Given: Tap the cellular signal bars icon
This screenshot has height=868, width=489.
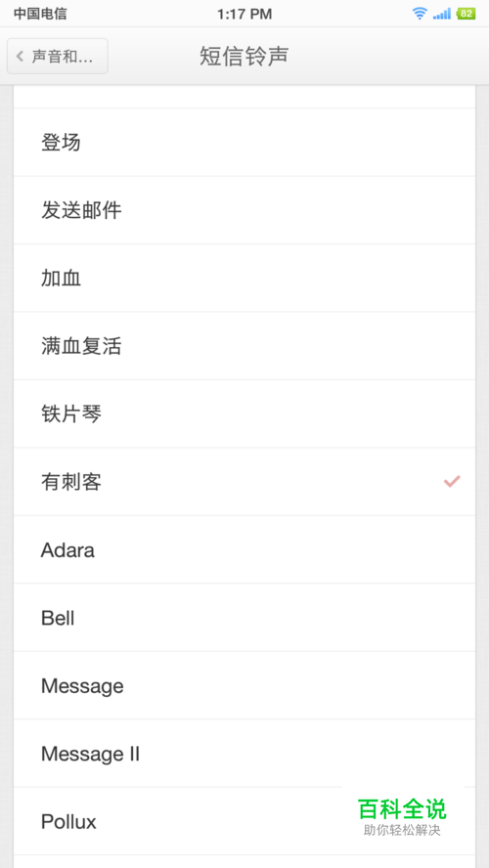Looking at the screenshot, I should (x=442, y=14).
